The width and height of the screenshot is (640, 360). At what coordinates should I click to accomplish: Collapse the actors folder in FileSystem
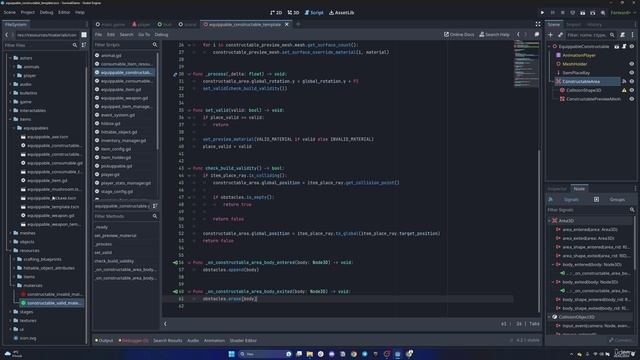pos(11,58)
